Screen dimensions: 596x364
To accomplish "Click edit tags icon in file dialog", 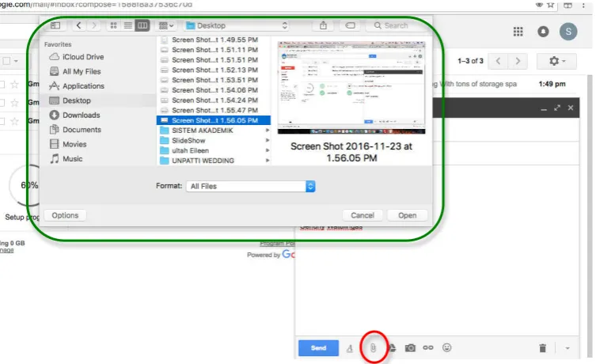I will tap(350, 25).
